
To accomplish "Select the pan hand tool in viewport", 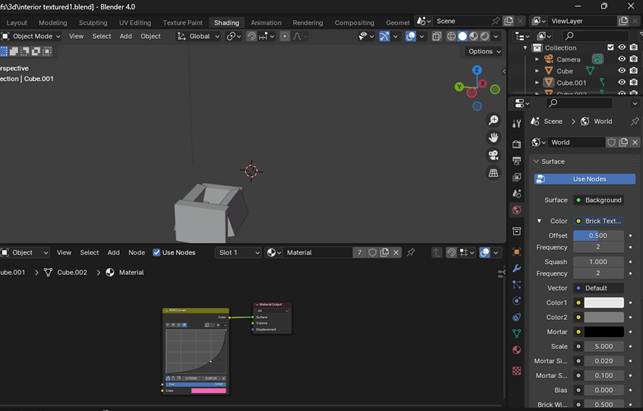I will (493, 137).
